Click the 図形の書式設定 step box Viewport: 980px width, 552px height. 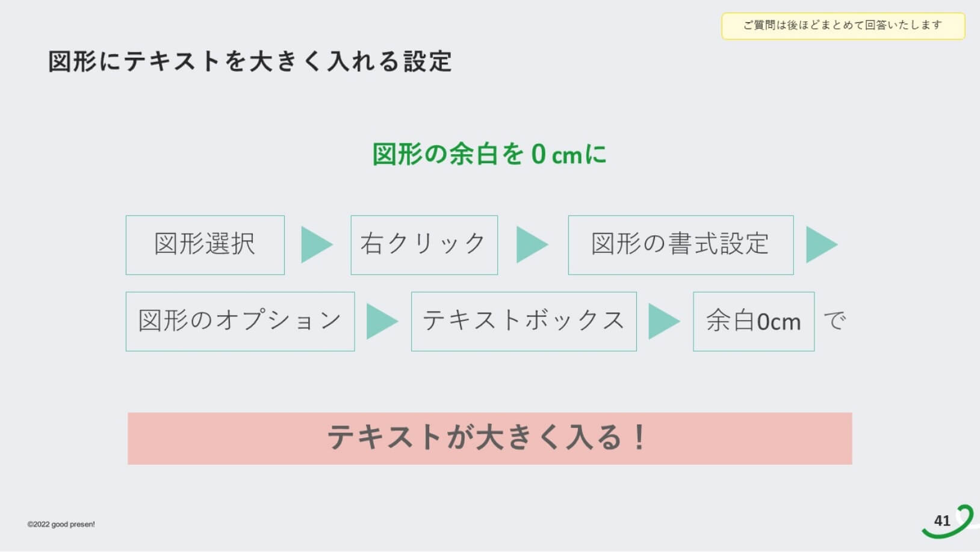click(680, 245)
